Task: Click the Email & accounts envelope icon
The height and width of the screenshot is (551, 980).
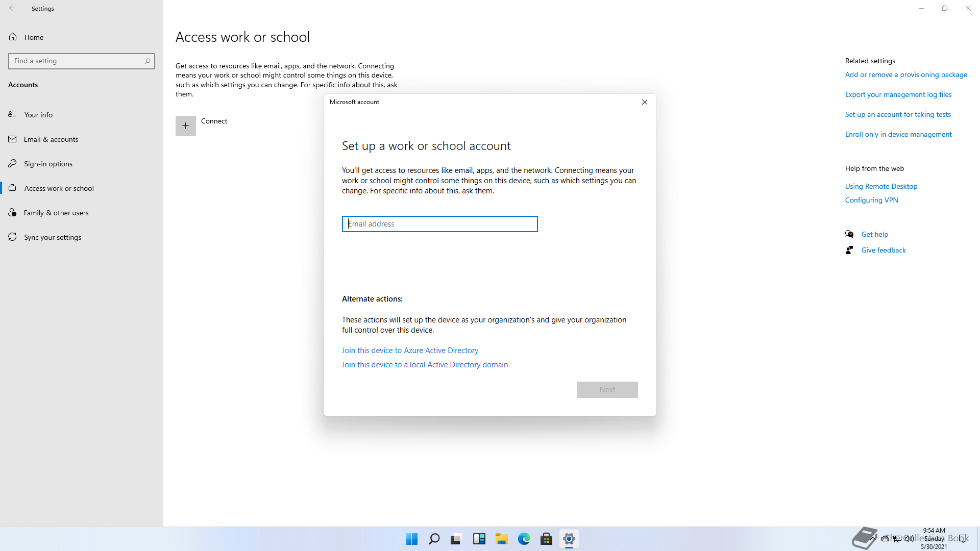Action: pos(13,139)
